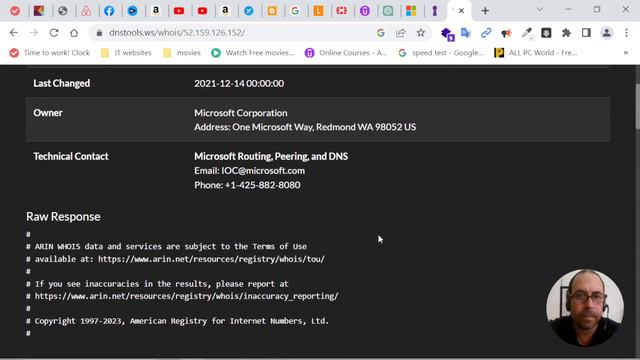Open speed test Google bookmark
640x360 pixels.
coord(441,53)
